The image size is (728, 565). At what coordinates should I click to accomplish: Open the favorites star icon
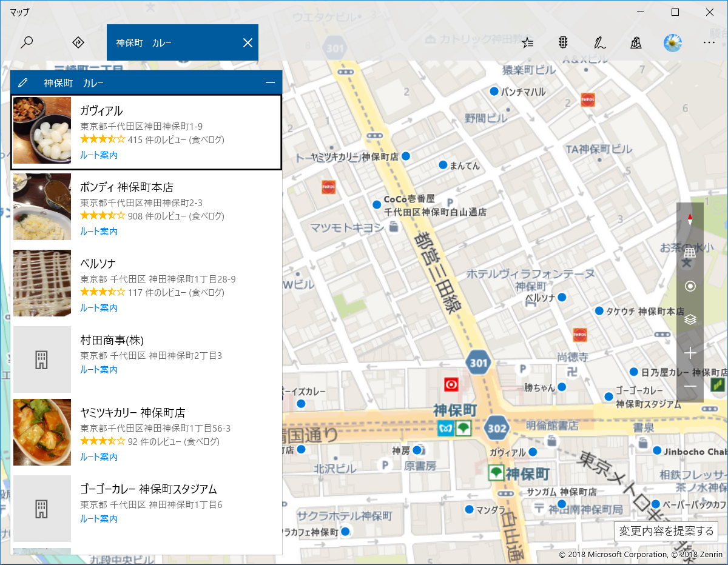pyautogui.click(x=527, y=42)
